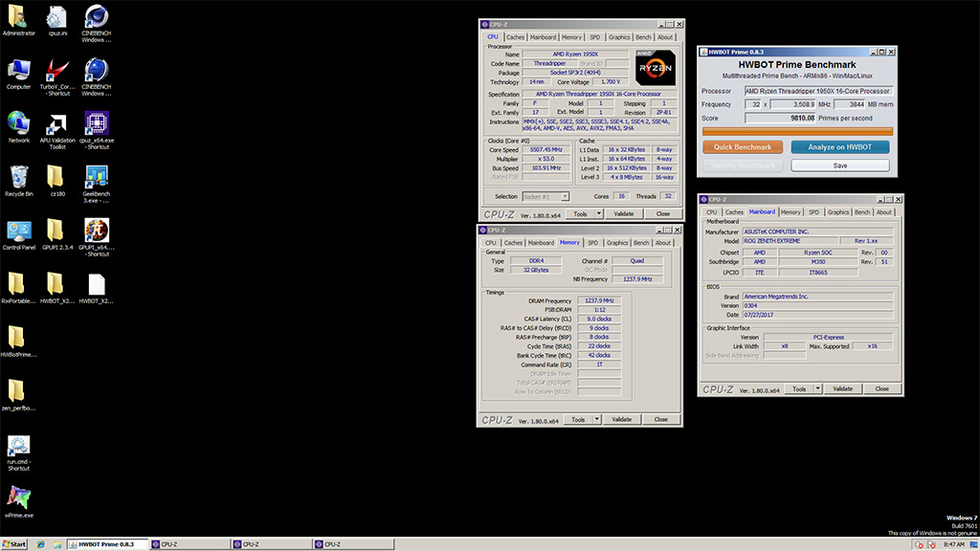Open the GPUPI 2.3.4 folder icon
The image size is (980, 551).
point(56,235)
